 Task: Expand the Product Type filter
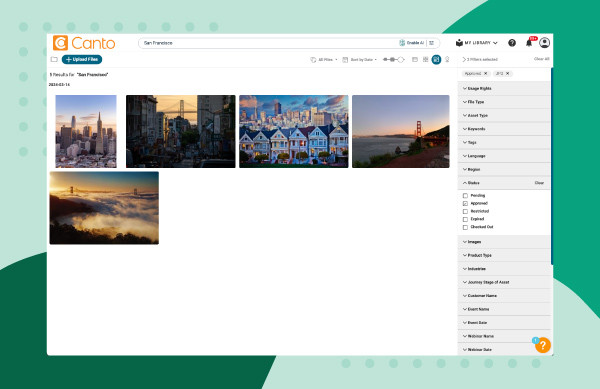(x=504, y=255)
